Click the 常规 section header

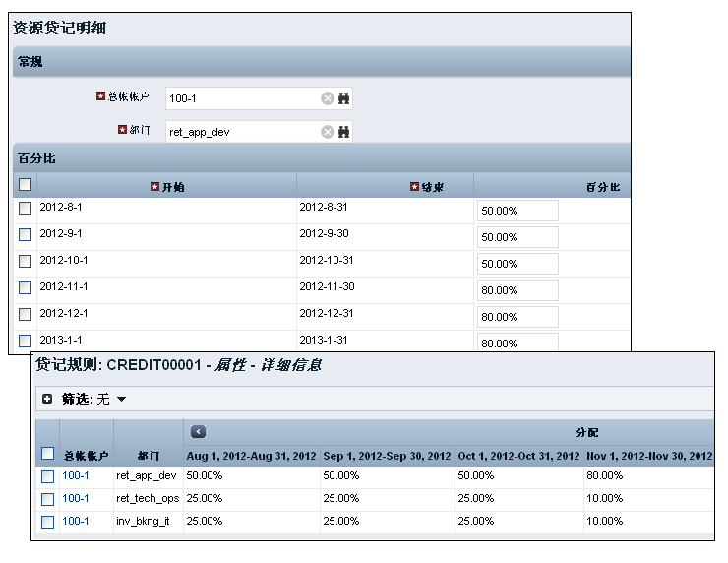click(x=322, y=61)
